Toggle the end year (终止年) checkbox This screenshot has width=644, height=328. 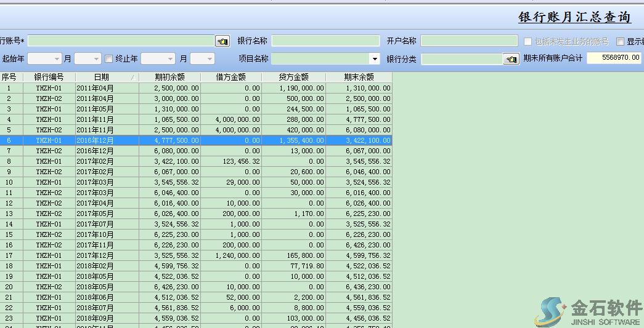coord(109,59)
